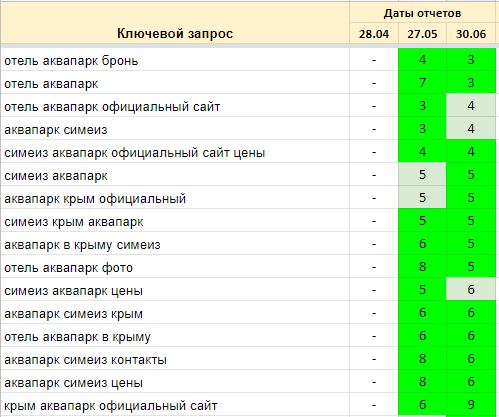
Task: Select the 28.04 date column header
Action: point(374,34)
